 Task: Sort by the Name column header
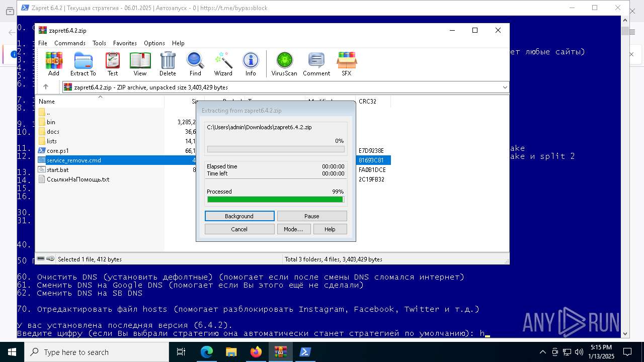point(100,102)
